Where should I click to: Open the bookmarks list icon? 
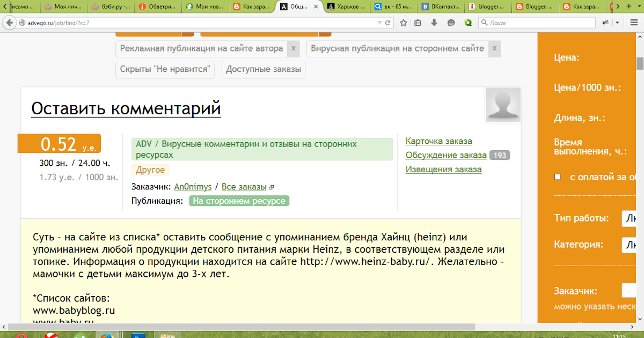pos(418,23)
